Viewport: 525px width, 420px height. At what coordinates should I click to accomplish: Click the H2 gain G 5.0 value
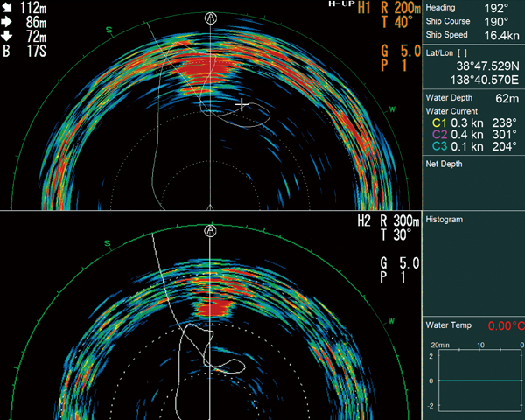pyautogui.click(x=400, y=263)
